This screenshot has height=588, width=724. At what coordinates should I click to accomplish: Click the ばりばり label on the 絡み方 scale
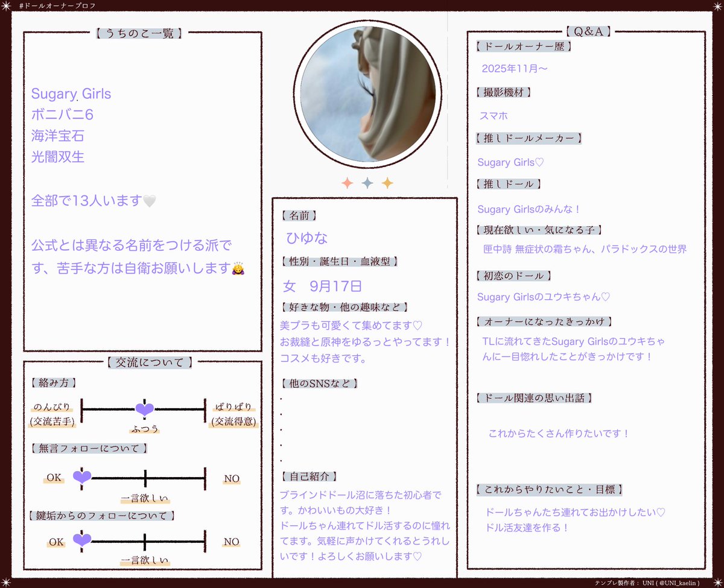tap(233, 406)
